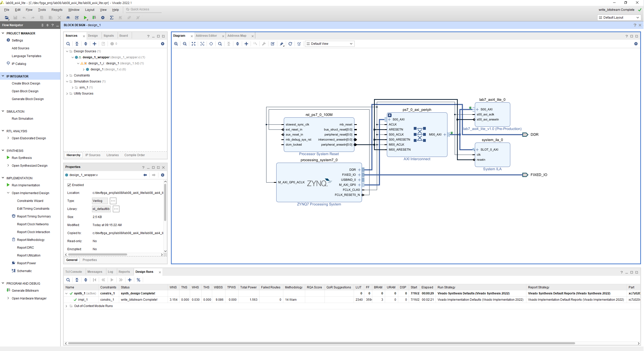Switch to the Signals tab
Image resolution: width=644 pixels, height=351 pixels.
pos(109,36)
